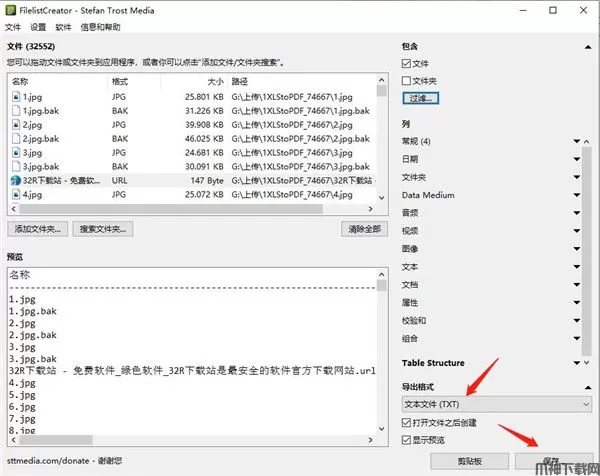
Task: Toggle the 文件 include checkbox
Action: tap(406, 64)
